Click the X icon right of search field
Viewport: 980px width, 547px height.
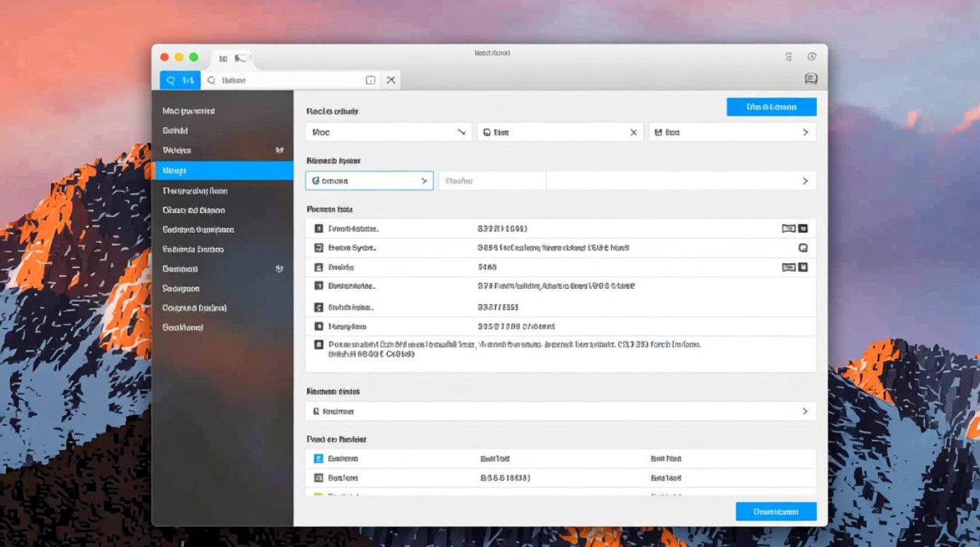point(391,80)
